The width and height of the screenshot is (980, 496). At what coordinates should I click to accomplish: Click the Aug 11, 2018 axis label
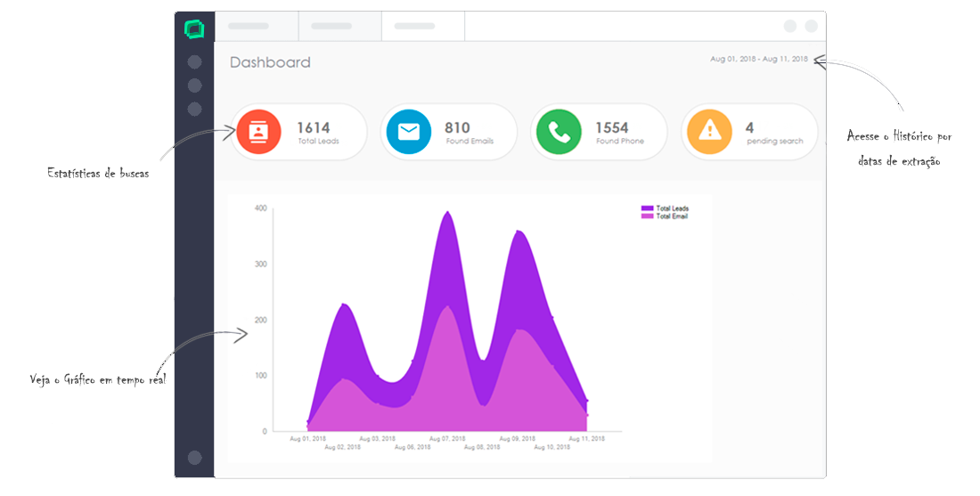pos(586,438)
